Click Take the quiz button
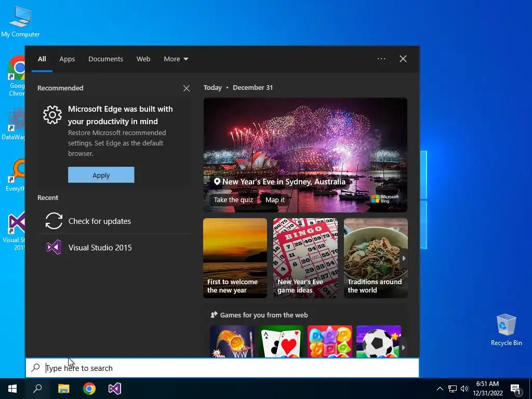The height and width of the screenshot is (399, 532). pyautogui.click(x=233, y=199)
